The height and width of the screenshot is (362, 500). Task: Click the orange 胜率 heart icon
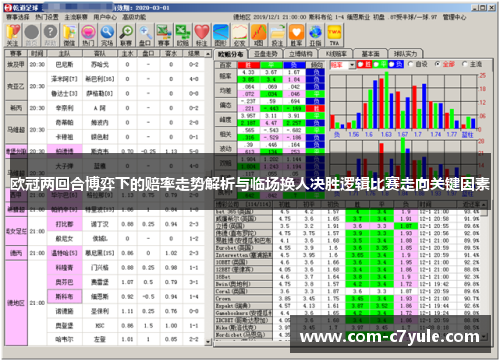pos(296,35)
